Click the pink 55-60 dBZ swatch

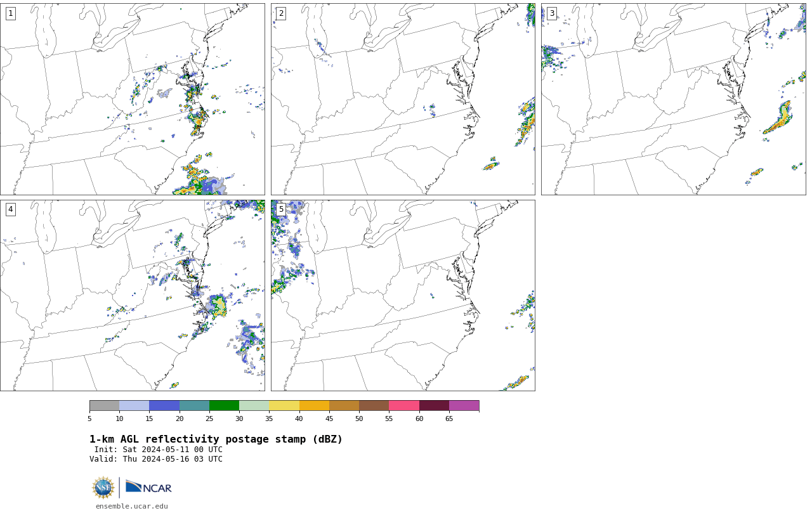(x=404, y=406)
